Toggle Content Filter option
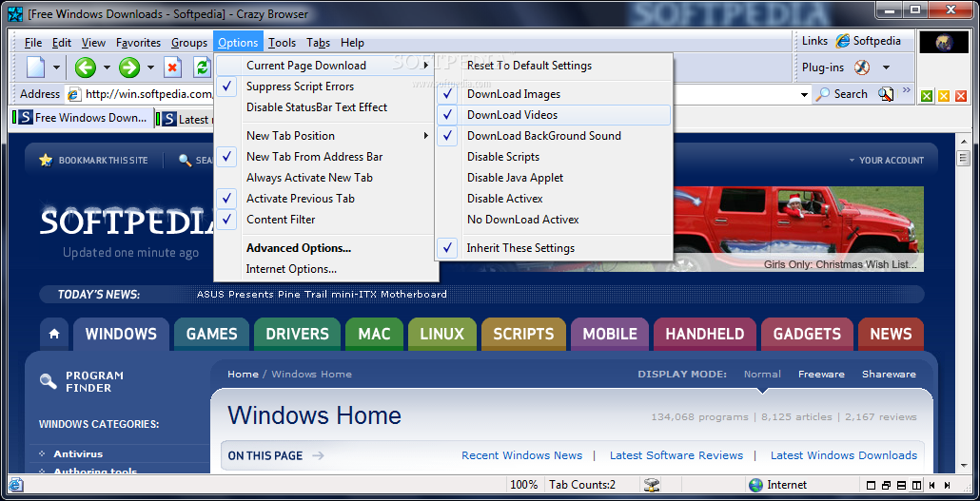This screenshot has width=980, height=501. click(325, 220)
